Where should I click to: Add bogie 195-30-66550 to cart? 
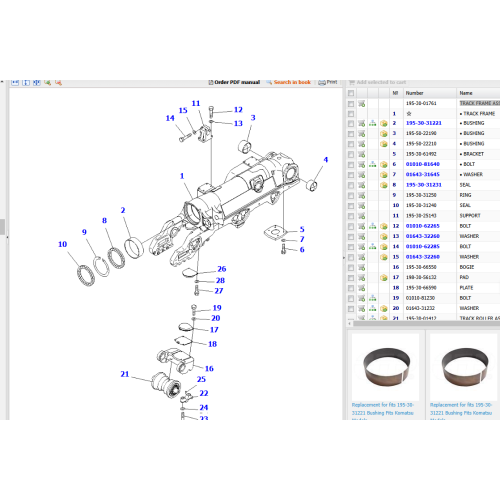click(x=362, y=268)
